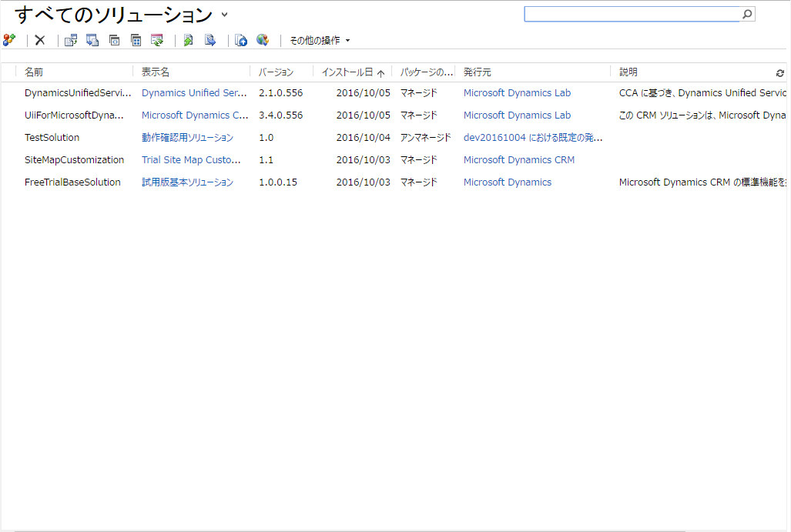Click the show dependencies document icon

(71, 40)
